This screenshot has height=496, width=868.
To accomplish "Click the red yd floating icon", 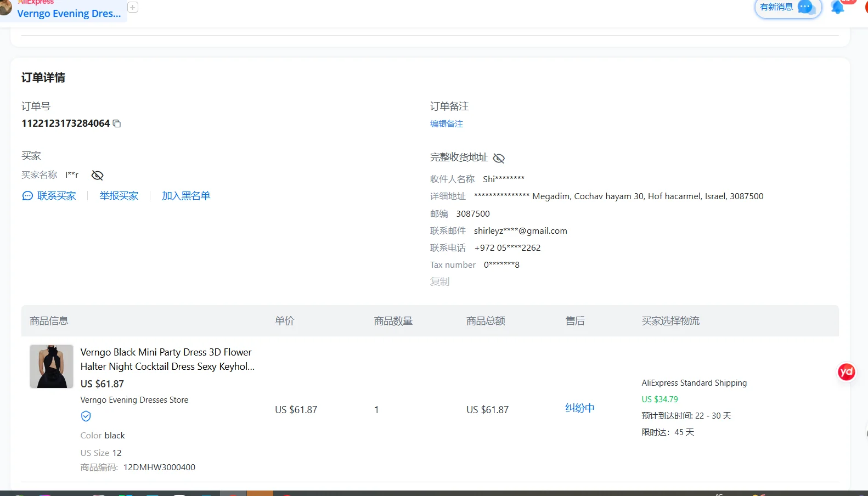I will tap(846, 372).
